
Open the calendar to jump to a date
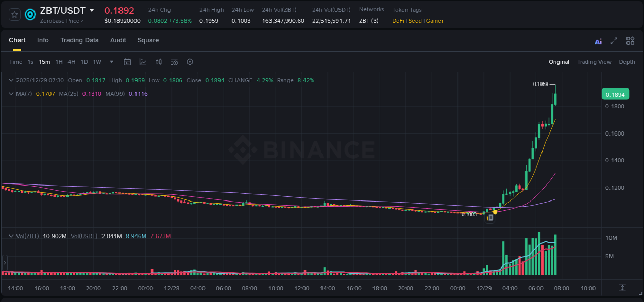point(127,62)
